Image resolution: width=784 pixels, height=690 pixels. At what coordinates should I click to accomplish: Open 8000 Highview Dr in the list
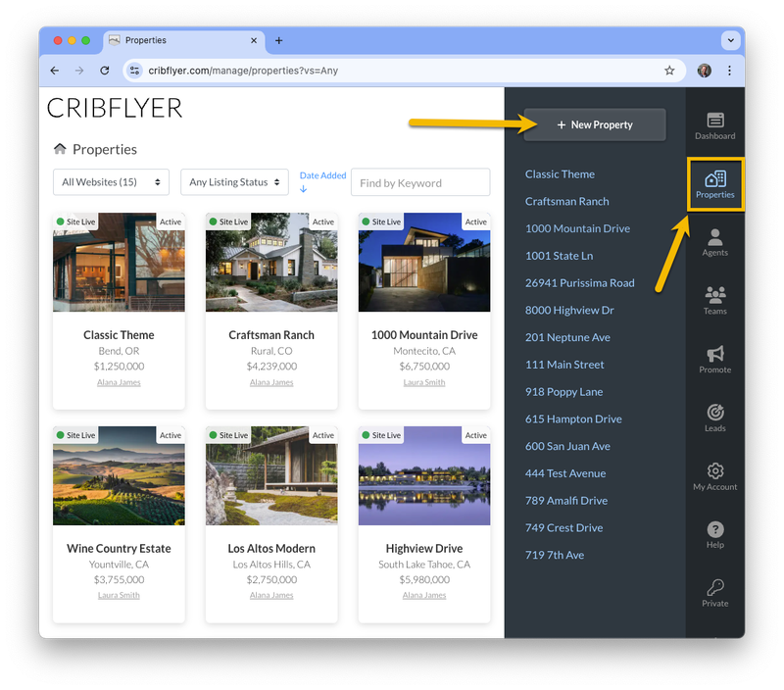[x=569, y=310]
